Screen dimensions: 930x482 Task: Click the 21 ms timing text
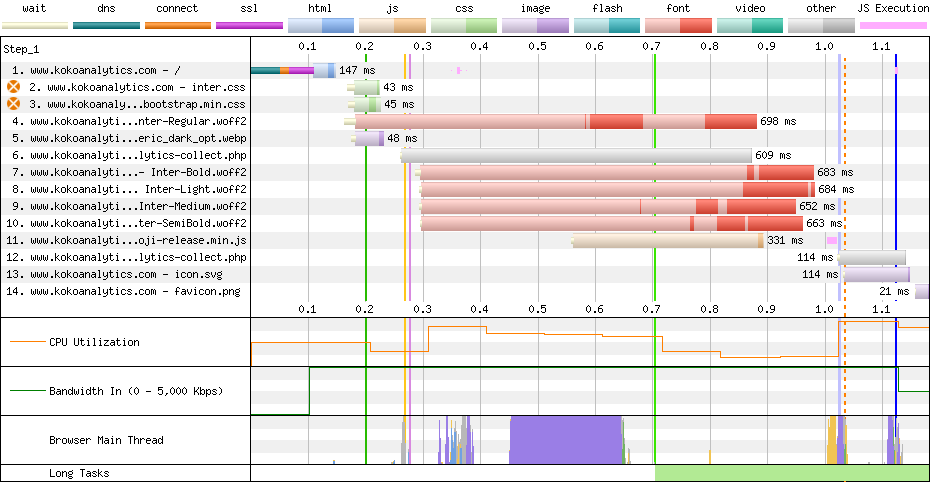[x=894, y=291]
